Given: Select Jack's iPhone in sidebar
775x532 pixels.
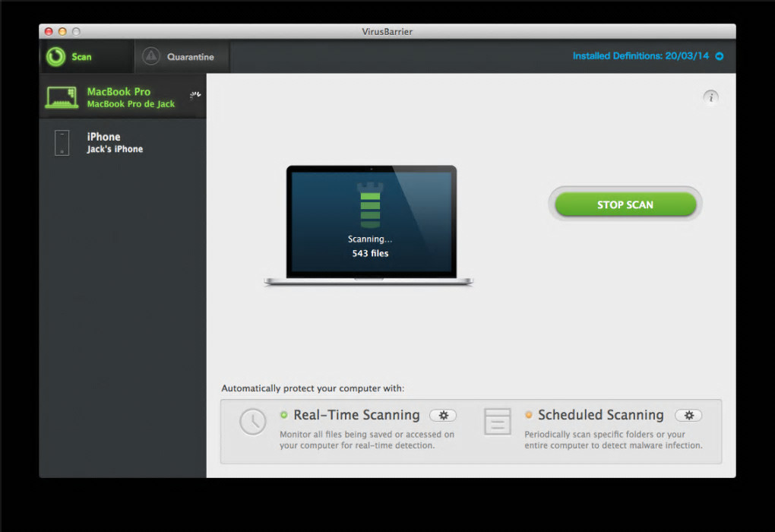Looking at the screenshot, I should 122,142.
